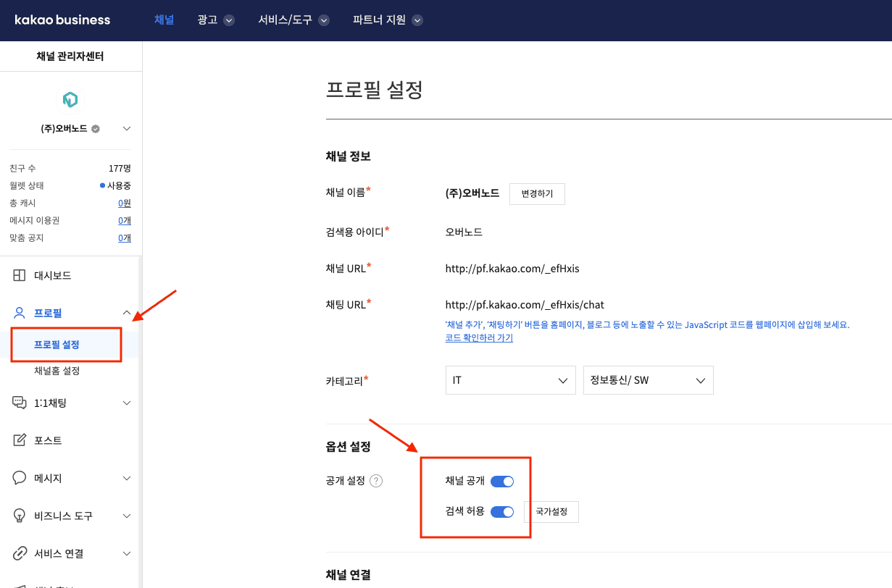Open the 서비스/도구 menu label
This screenshot has height=588, width=892.
[x=285, y=20]
